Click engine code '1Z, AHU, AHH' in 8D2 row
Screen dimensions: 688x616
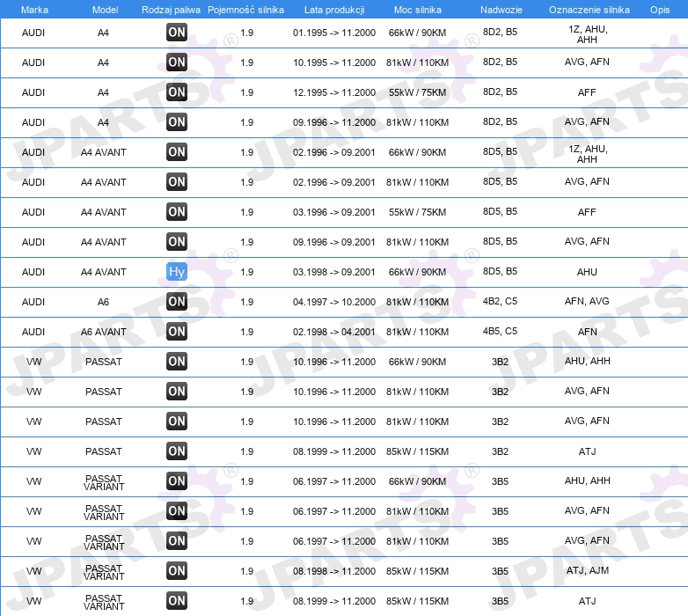588,34
